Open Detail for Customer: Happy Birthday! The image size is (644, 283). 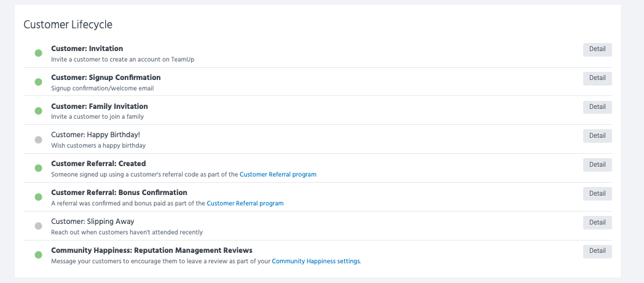click(597, 136)
